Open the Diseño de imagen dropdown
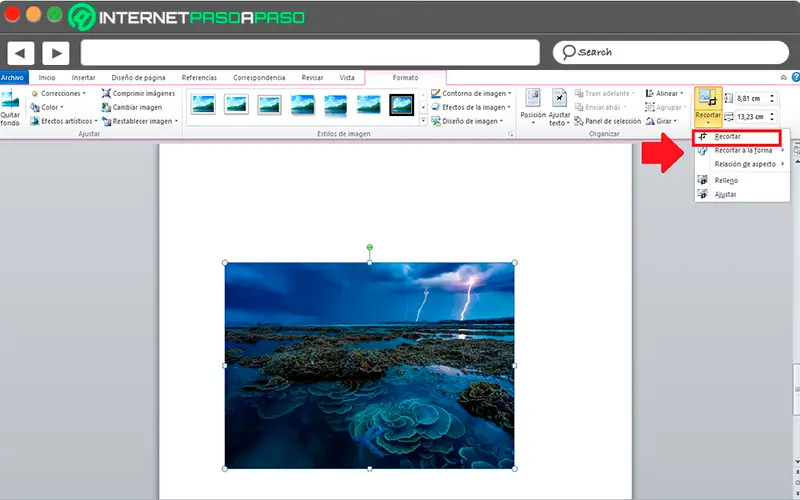 (x=467, y=121)
